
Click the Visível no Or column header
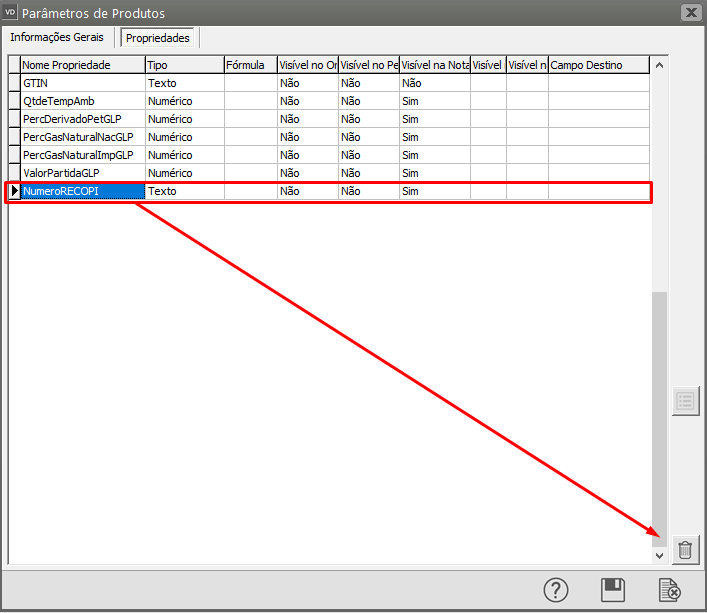pos(308,65)
